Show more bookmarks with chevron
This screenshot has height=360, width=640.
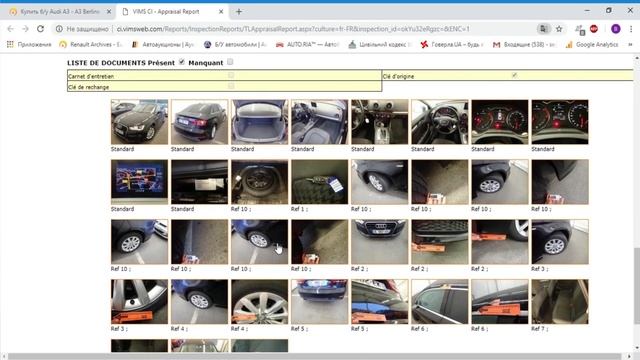[x=630, y=44]
